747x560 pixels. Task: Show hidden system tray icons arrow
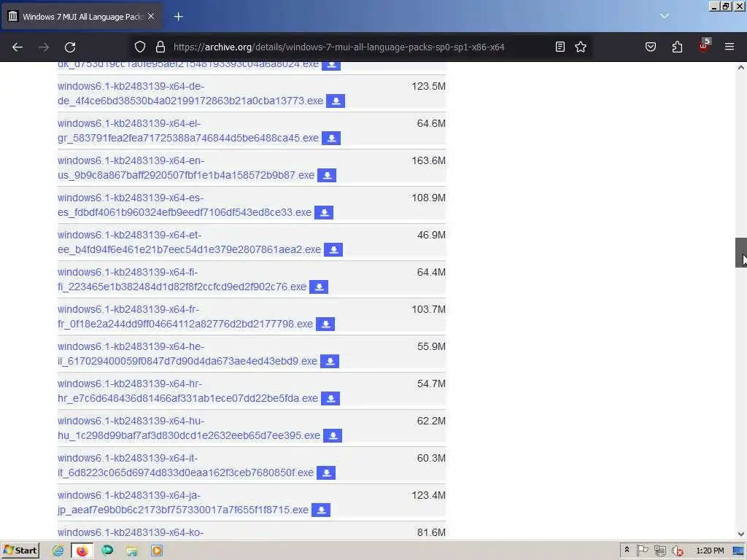point(627,550)
